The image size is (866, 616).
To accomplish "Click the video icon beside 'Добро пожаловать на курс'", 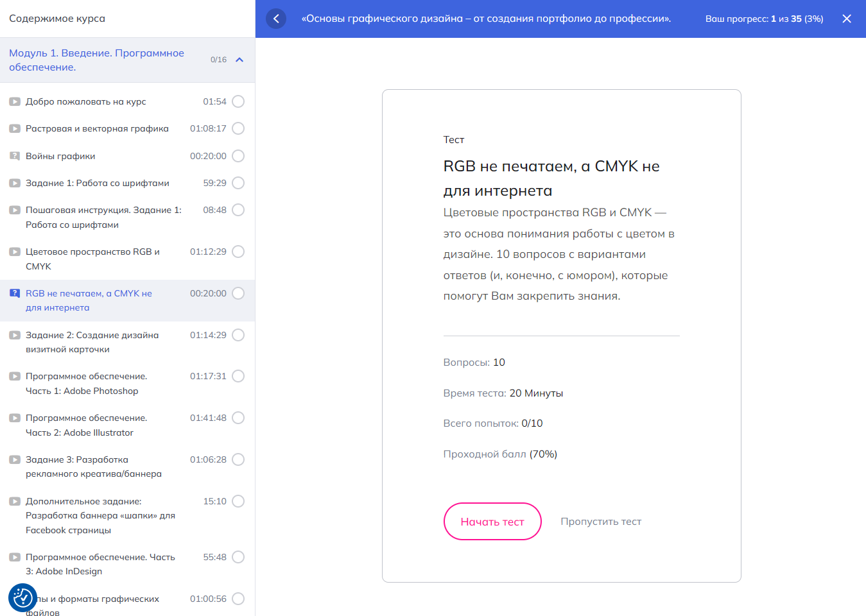I will pyautogui.click(x=15, y=101).
